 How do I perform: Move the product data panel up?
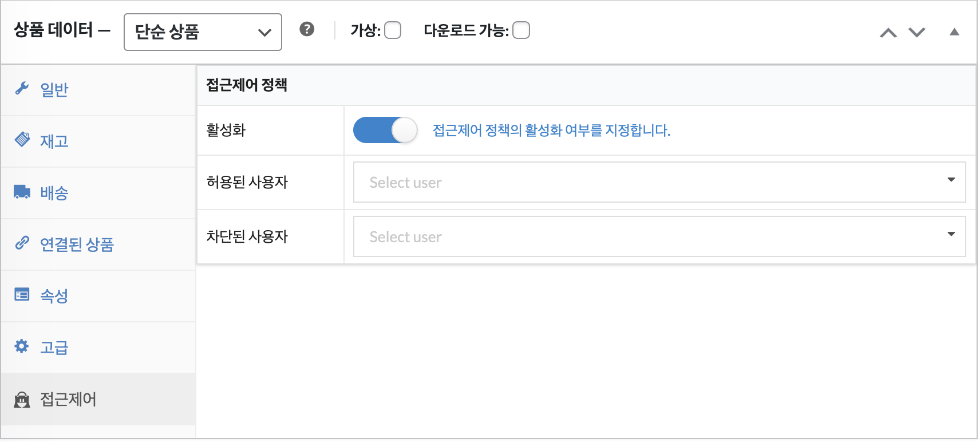click(x=888, y=33)
